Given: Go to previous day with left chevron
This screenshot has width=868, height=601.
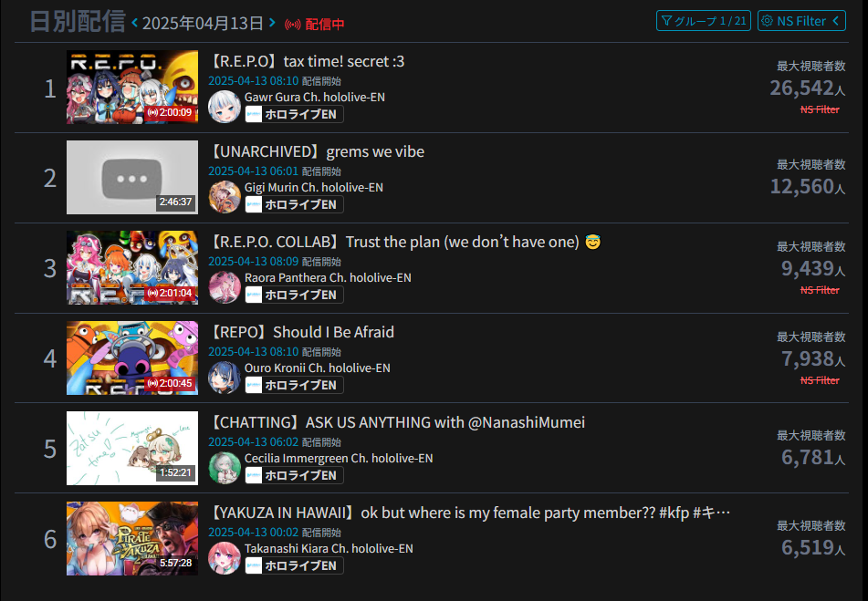Looking at the screenshot, I should [134, 23].
